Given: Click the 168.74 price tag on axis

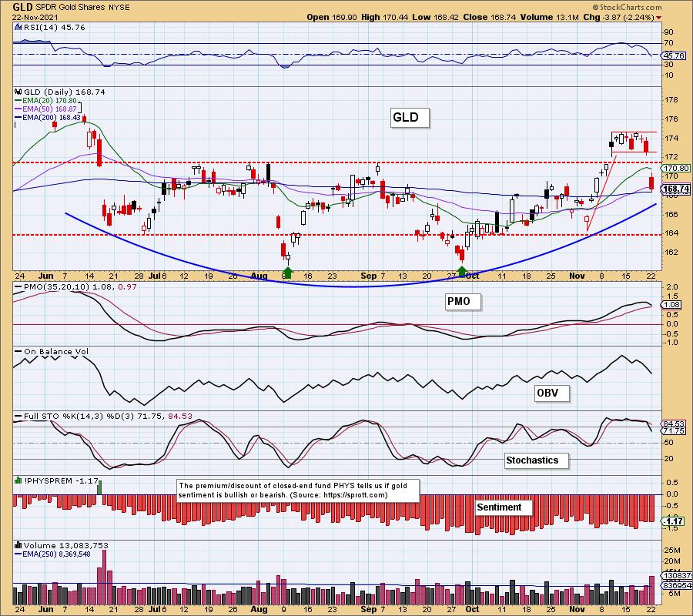Looking at the screenshot, I should (x=676, y=189).
